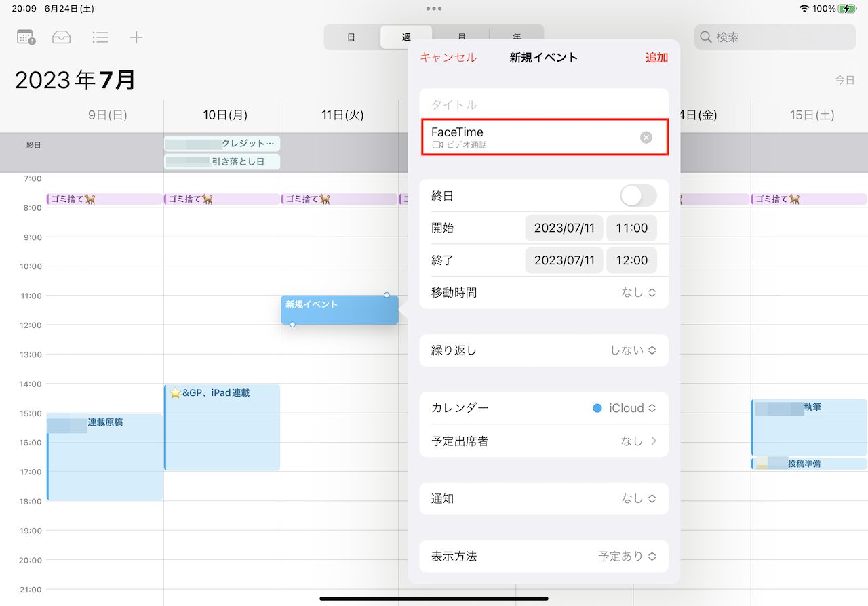Tap the 15日(土) day header
This screenshot has height=606, width=868.
click(x=812, y=115)
